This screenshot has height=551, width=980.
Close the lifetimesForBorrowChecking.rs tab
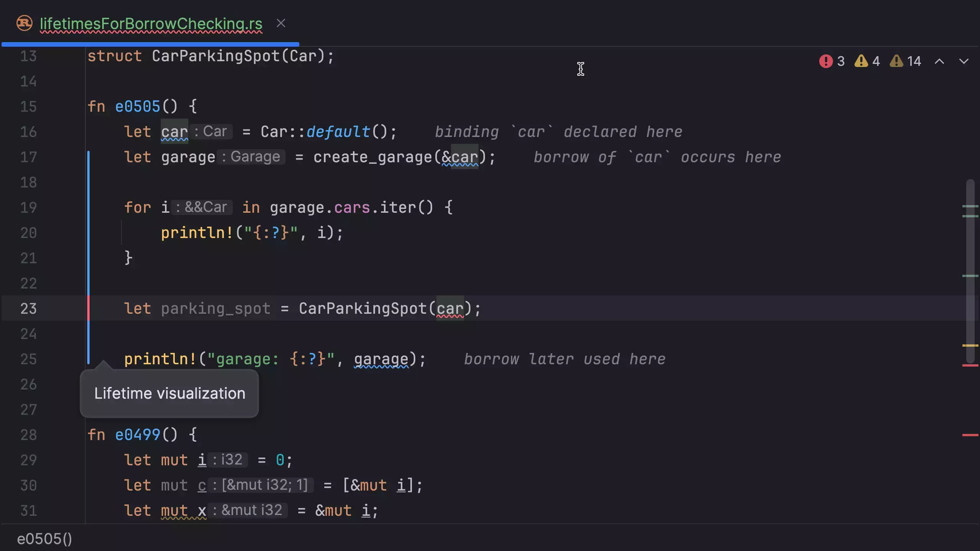click(x=281, y=23)
